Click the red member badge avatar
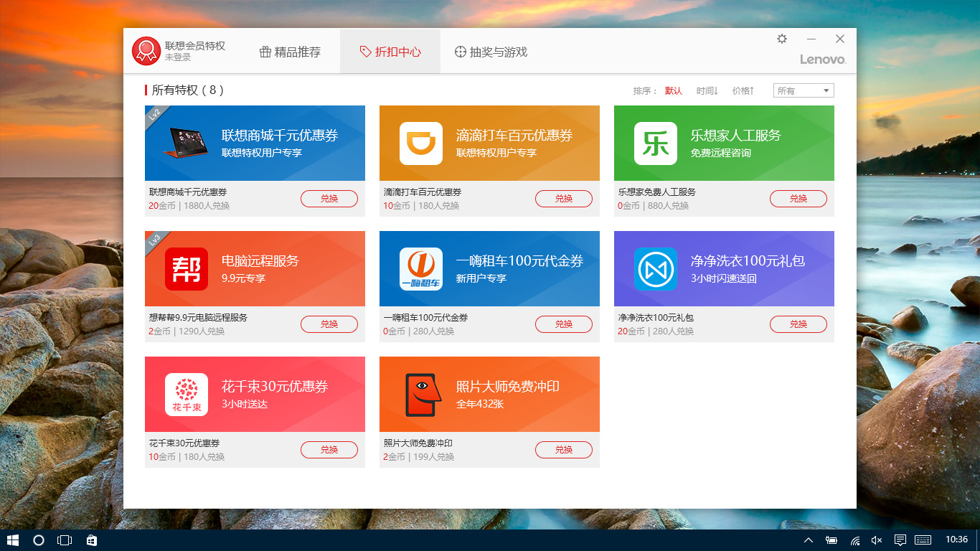Screen dimensions: 980x551 [146, 51]
